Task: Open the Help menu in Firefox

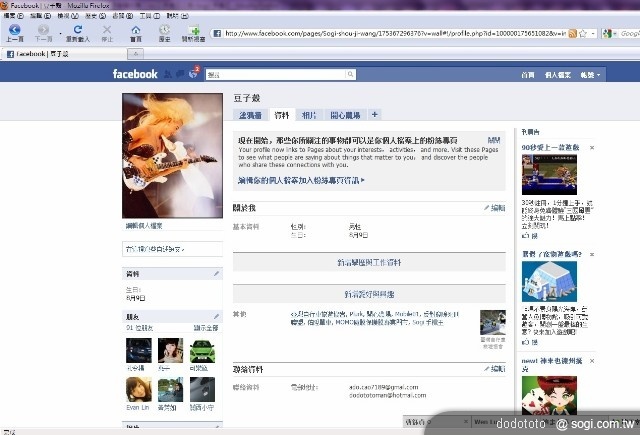Action: pyautogui.click(x=177, y=16)
